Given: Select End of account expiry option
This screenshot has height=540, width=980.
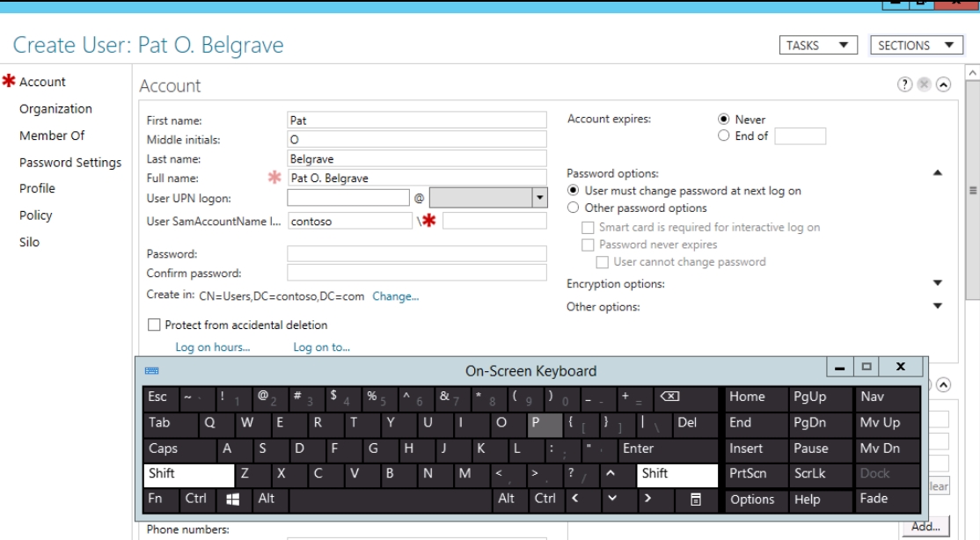Looking at the screenshot, I should [x=724, y=135].
